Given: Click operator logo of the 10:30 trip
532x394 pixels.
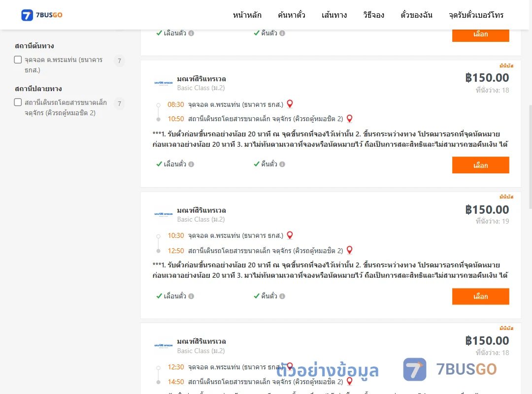Looking at the screenshot, I should pos(164,214).
